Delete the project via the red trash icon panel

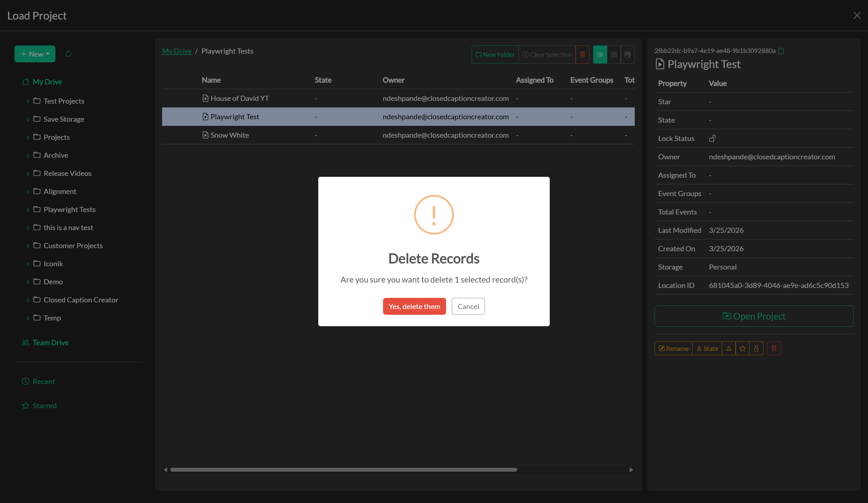(774, 348)
